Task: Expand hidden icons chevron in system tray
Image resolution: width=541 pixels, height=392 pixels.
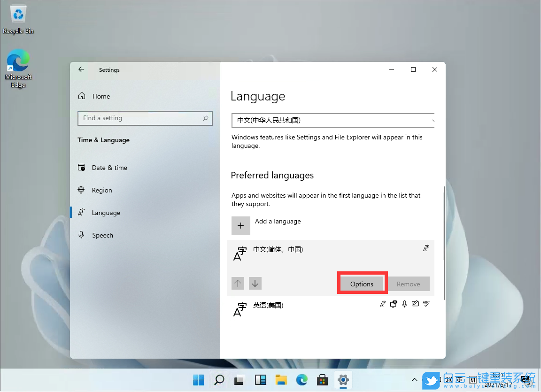Action: (x=415, y=380)
